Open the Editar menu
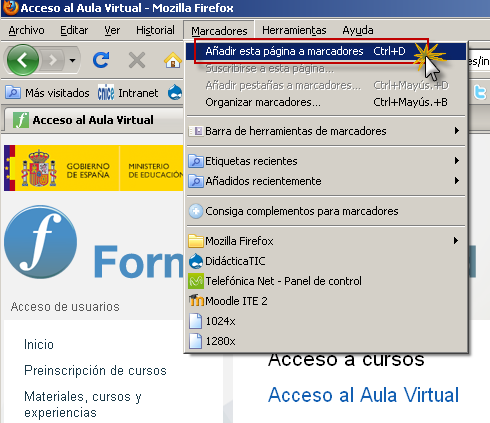Viewport: 490px width, 423px height. coord(74,30)
